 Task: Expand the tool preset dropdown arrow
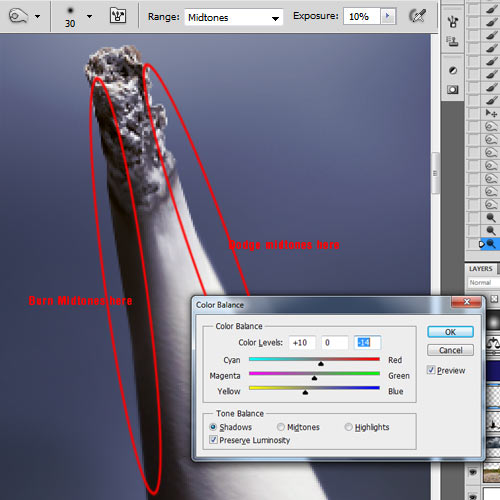37,16
